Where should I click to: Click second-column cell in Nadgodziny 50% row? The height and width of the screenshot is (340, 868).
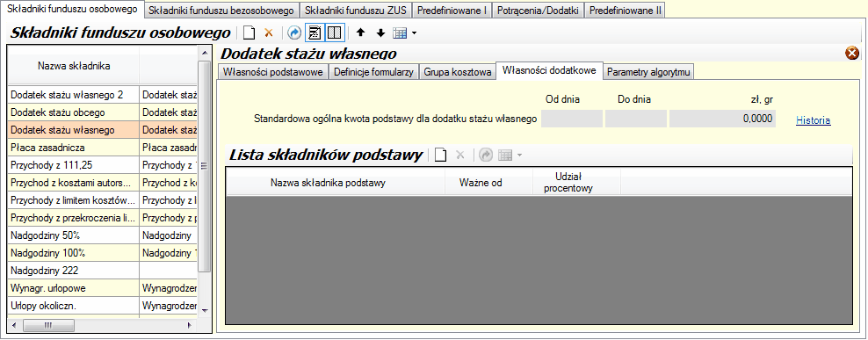(169, 235)
